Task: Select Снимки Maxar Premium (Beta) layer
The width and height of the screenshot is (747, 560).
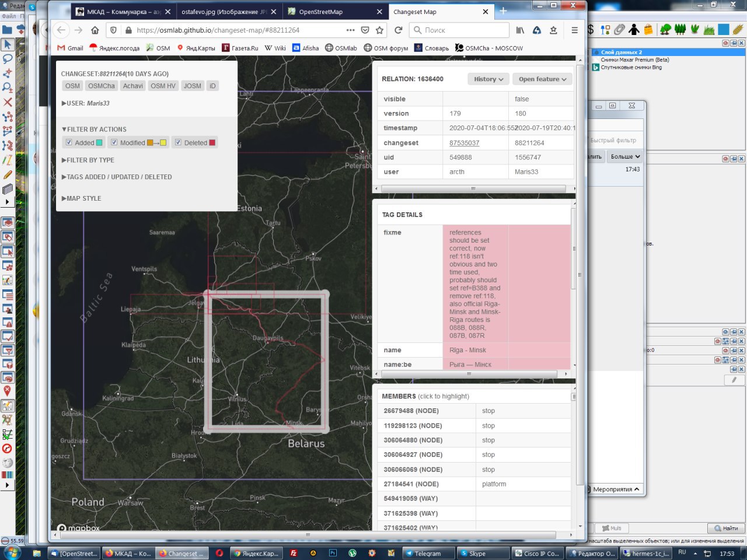Action: pyautogui.click(x=635, y=60)
